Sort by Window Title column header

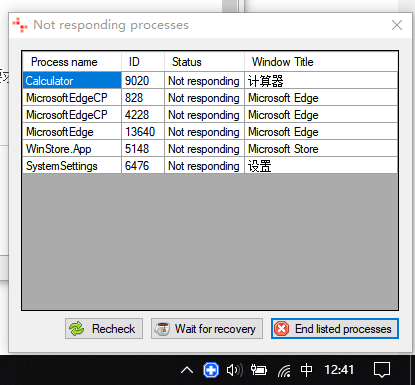321,62
